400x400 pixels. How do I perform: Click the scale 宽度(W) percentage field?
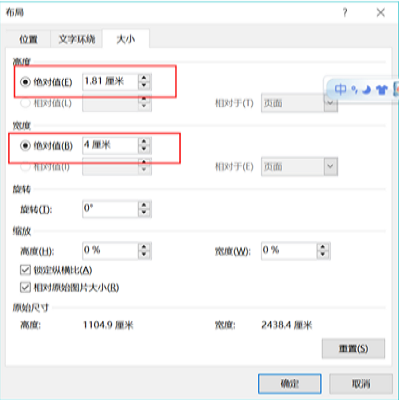[289, 251]
